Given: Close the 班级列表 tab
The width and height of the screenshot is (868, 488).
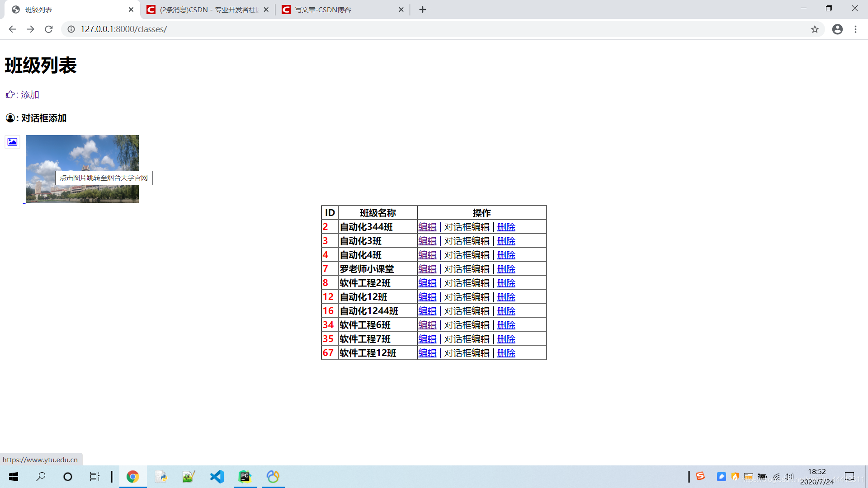Looking at the screenshot, I should pos(131,9).
